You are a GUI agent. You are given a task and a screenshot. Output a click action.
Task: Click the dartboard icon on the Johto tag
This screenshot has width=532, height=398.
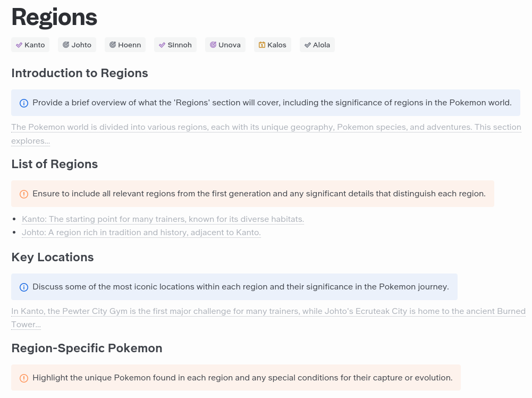65,45
